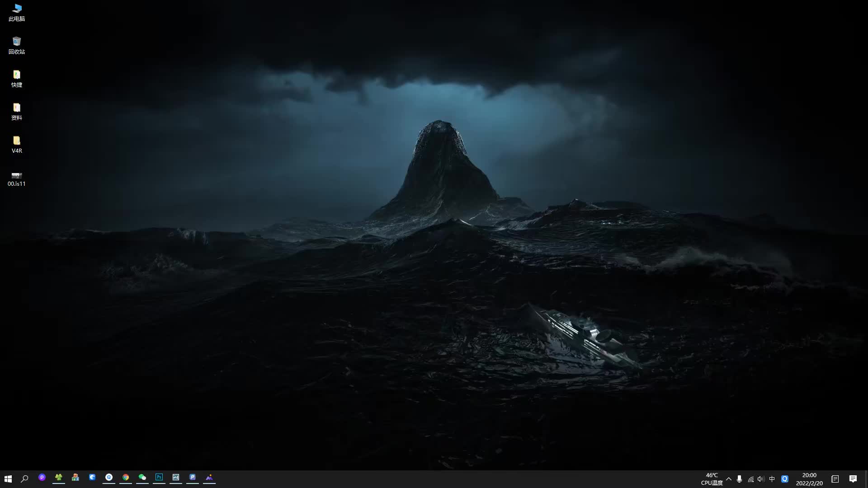Screen dimensions: 868x488
Task: Click the blue Q tray icon
Action: coord(785,479)
